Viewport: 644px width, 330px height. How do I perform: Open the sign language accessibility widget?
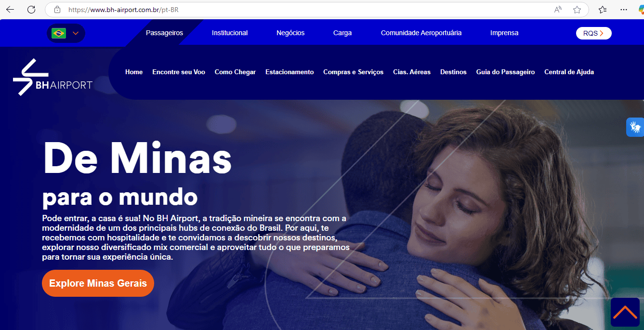(635, 127)
